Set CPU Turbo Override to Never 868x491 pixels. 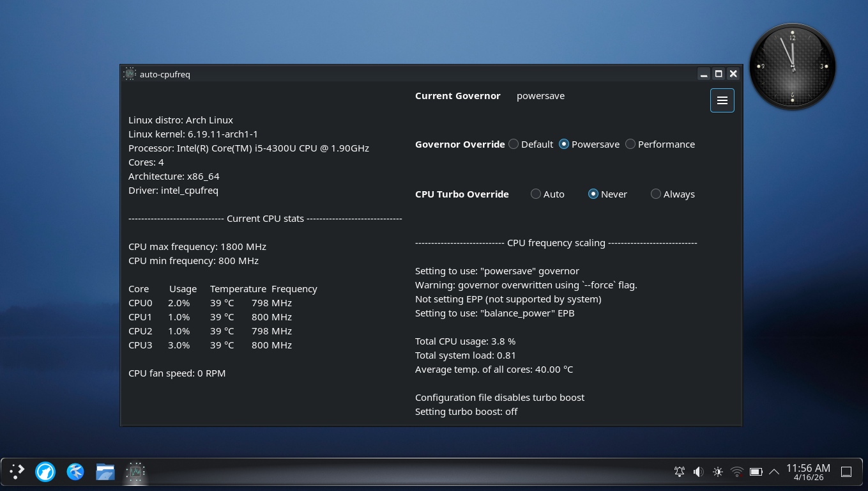[x=607, y=194]
